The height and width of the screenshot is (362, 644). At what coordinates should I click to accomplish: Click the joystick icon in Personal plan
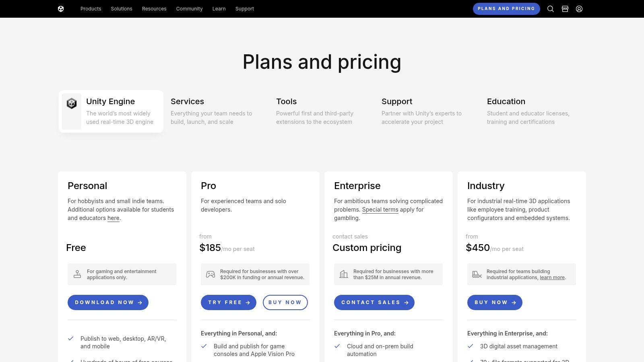pos(77,274)
